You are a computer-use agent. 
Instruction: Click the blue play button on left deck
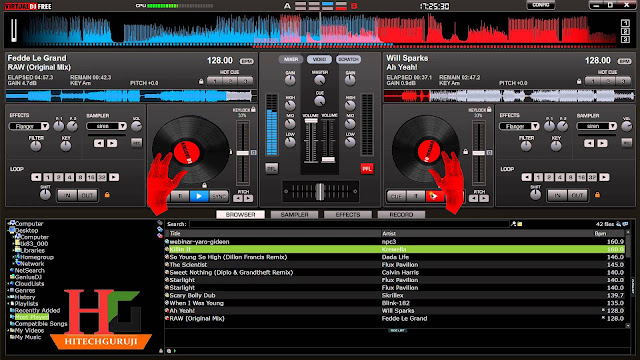tap(199, 196)
